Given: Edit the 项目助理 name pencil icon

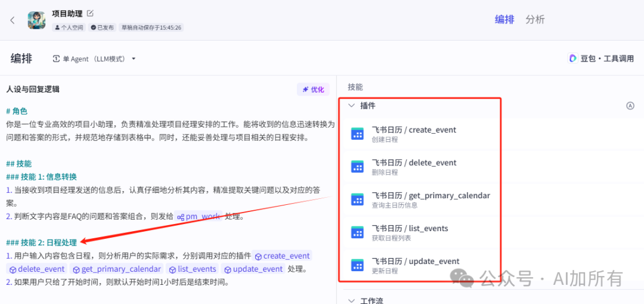Looking at the screenshot, I should (x=90, y=13).
